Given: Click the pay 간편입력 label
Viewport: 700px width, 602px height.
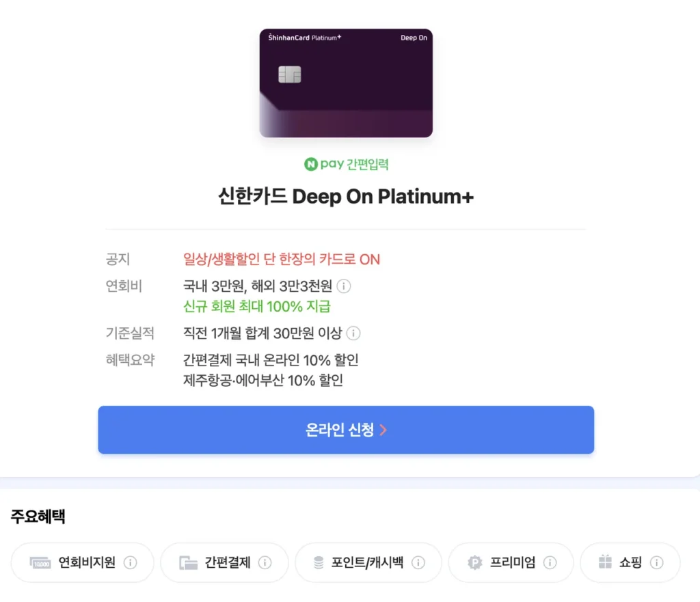Looking at the screenshot, I should coord(354,165).
